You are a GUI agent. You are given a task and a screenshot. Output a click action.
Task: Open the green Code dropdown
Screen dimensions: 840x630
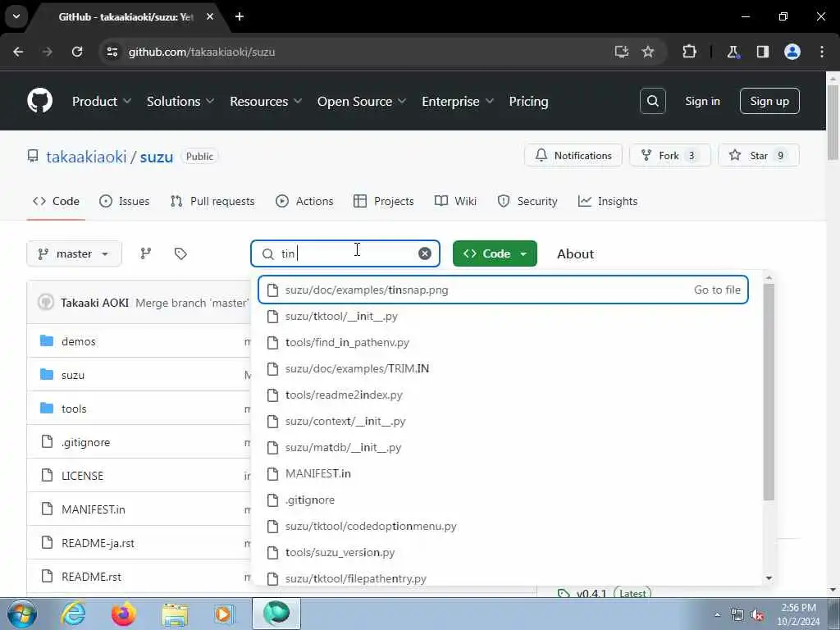click(495, 253)
